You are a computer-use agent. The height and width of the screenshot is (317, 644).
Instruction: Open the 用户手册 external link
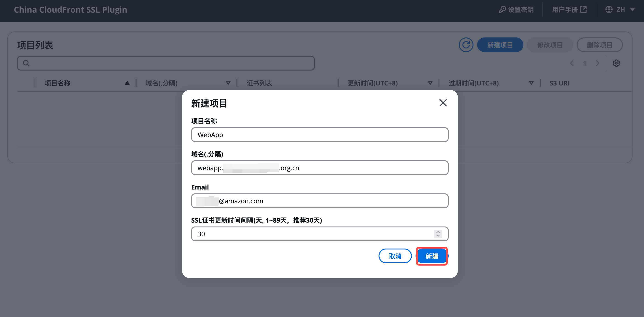569,9
